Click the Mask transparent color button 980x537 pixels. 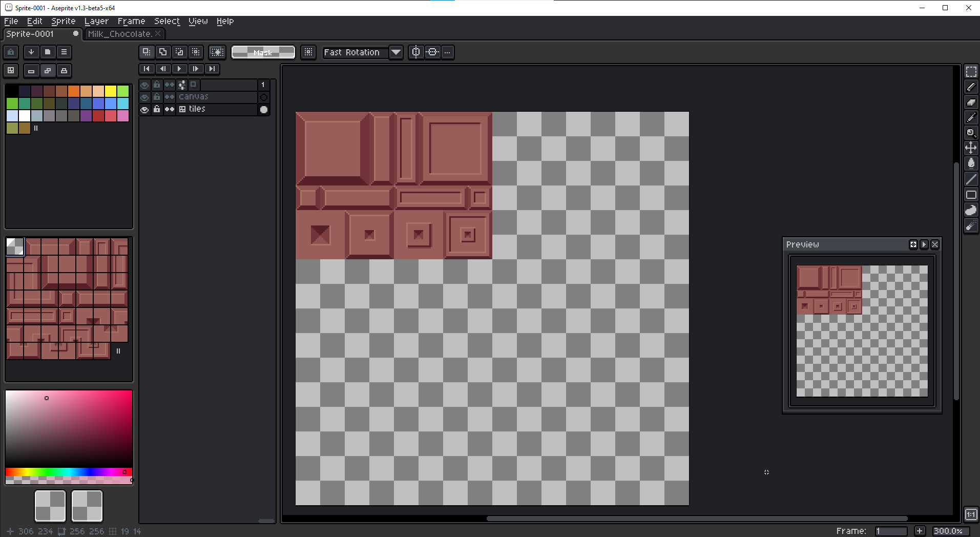tap(263, 52)
